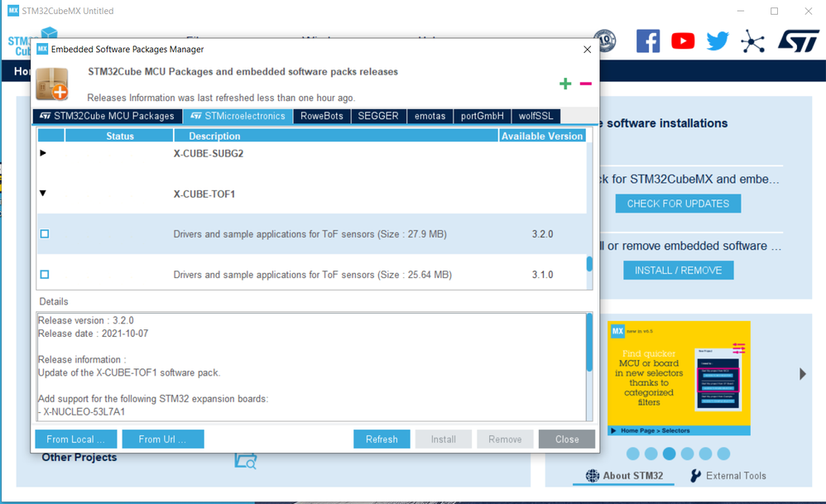This screenshot has width=826, height=504.
Task: Click INSTALL / REMOVE in the main window
Action: [x=679, y=270]
